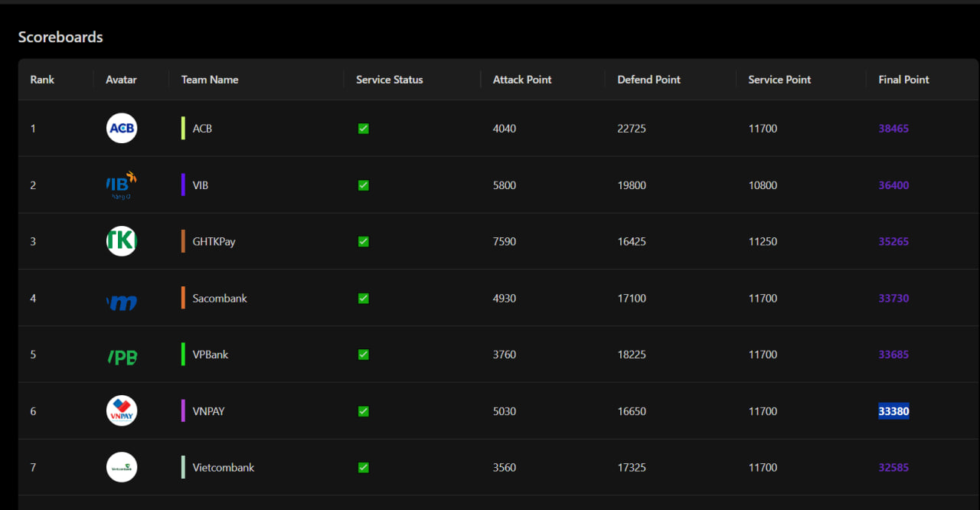Select team name VIB
The image size is (980, 510).
click(201, 185)
